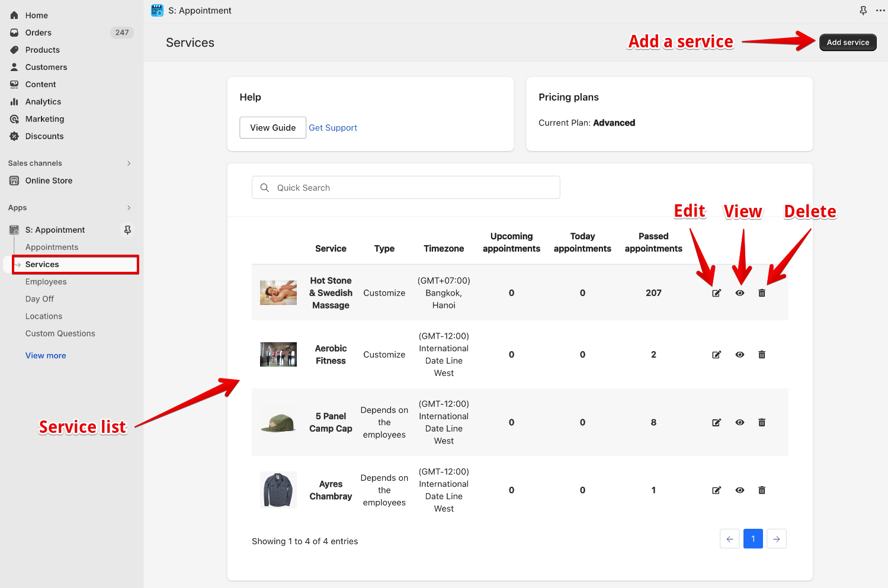This screenshot has height=588, width=888.
Task: Edit the Hot Stone & Swedish Massage service
Action: pyautogui.click(x=716, y=293)
